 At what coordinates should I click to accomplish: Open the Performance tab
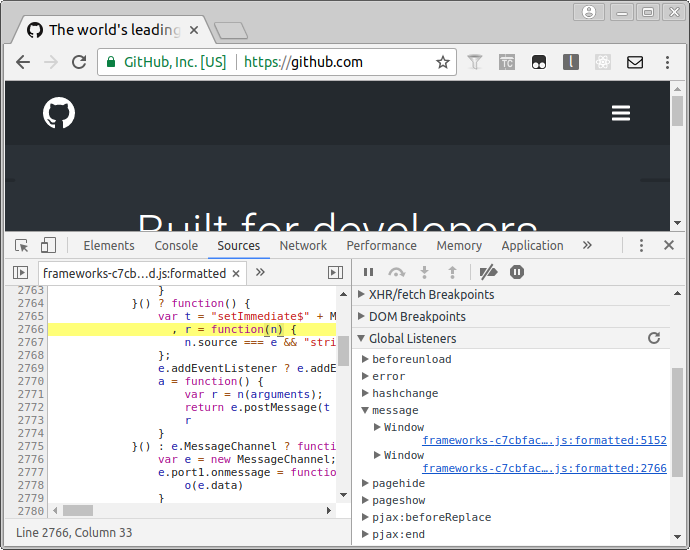382,246
